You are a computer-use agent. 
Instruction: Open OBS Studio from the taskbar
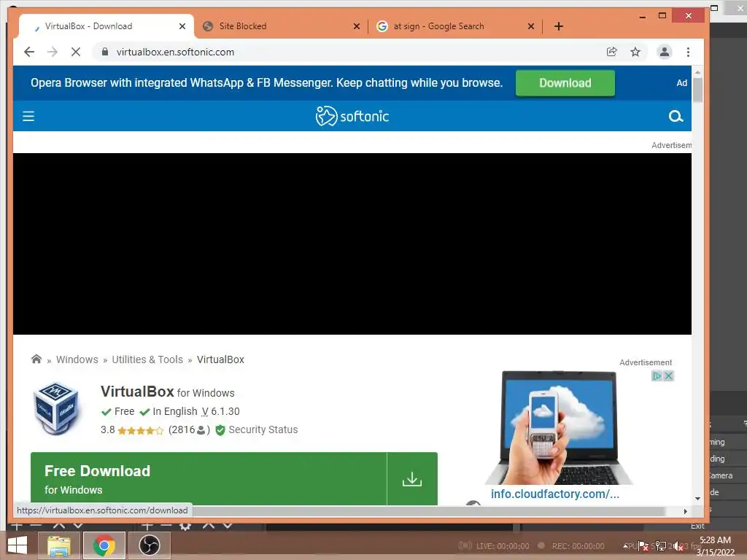point(149,545)
